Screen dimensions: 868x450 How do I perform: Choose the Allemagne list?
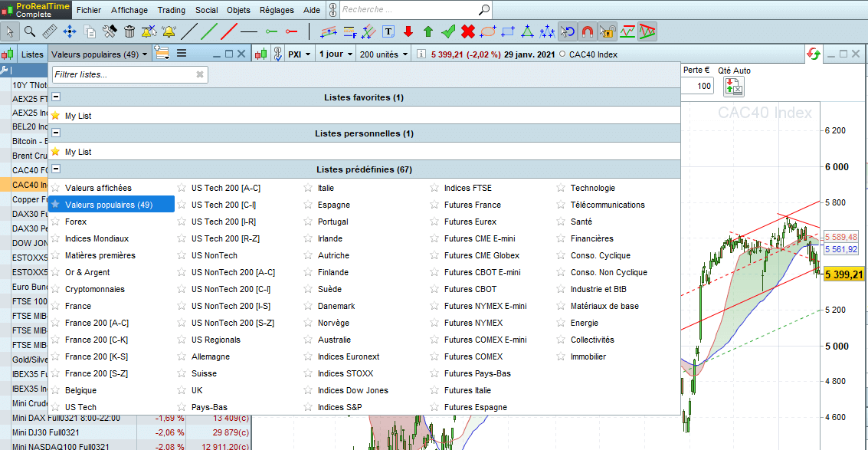(211, 357)
